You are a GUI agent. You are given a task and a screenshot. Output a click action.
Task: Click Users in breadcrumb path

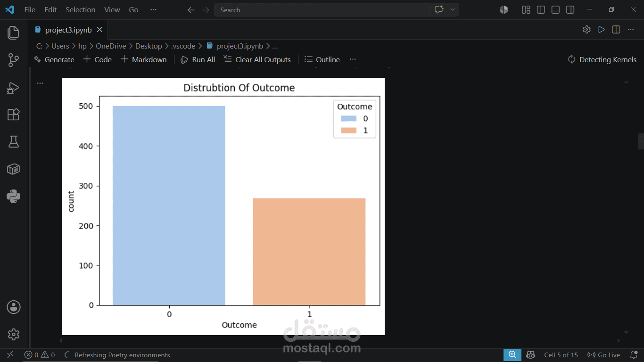[60, 46]
